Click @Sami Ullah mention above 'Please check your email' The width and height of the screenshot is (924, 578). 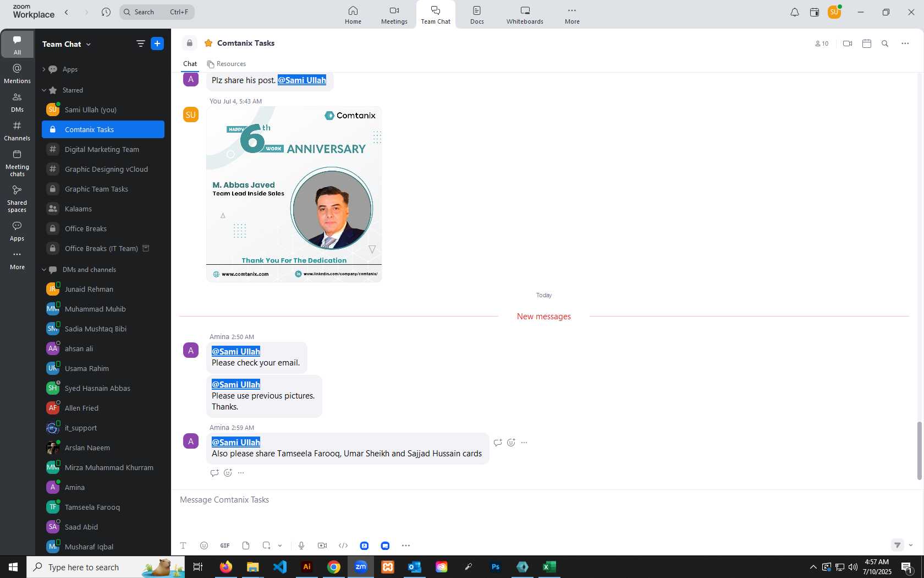pos(236,351)
